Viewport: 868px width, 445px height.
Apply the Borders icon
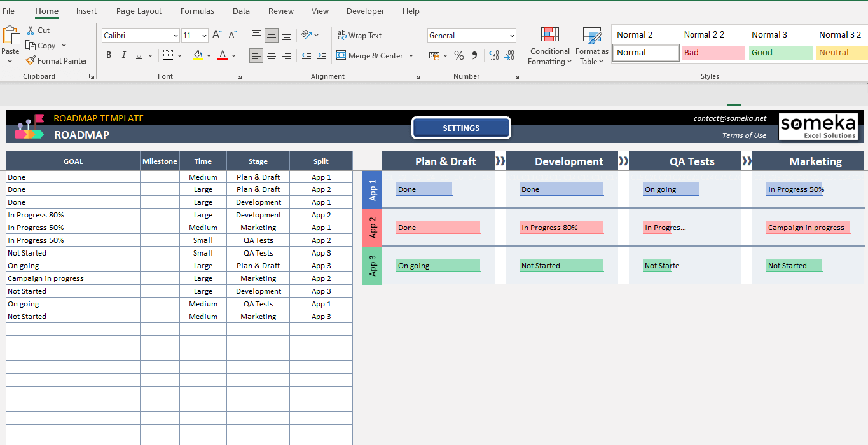[168, 55]
